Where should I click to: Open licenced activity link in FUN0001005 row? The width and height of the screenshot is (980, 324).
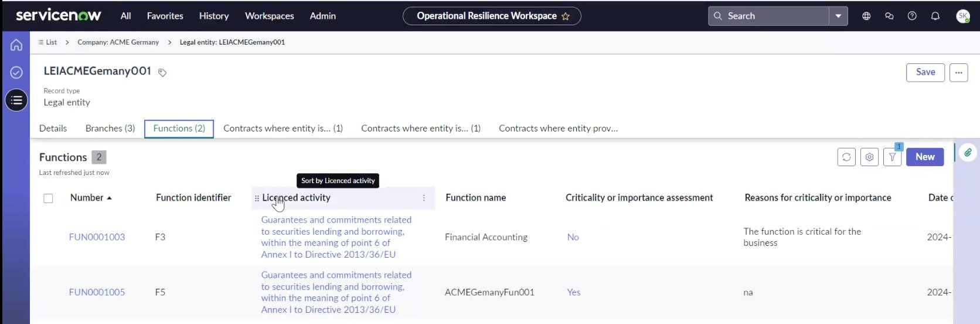click(x=336, y=292)
